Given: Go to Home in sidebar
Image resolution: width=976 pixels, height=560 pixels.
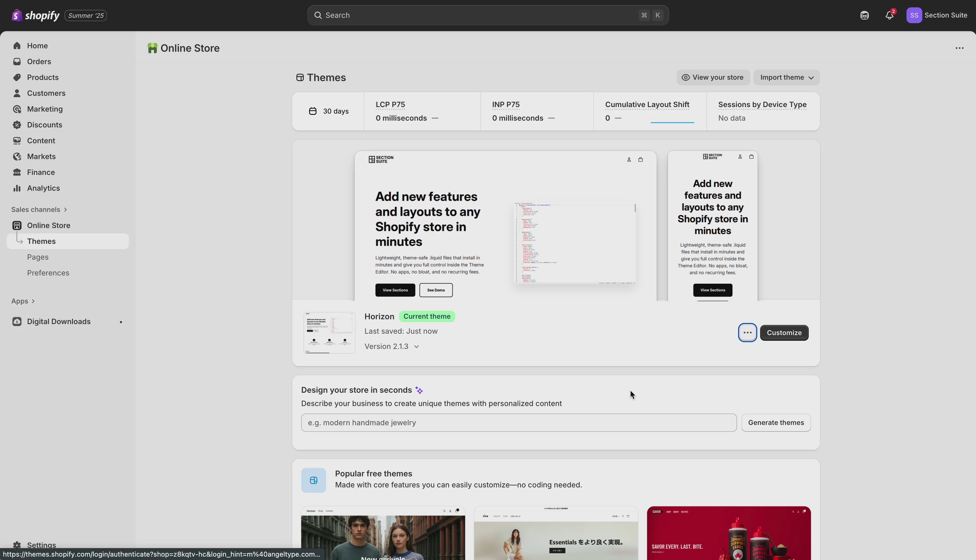Looking at the screenshot, I should (68, 46).
